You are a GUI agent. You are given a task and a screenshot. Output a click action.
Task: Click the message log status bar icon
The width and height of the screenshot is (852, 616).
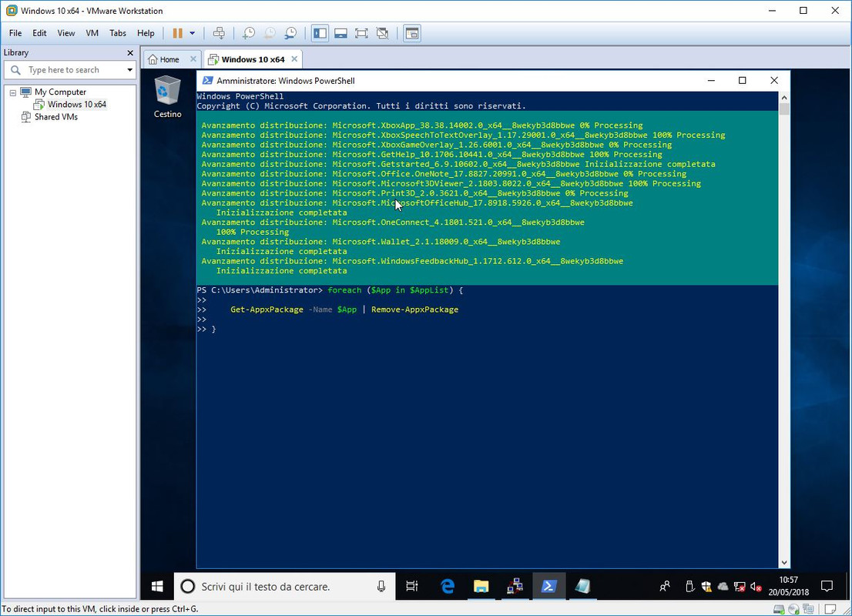(x=830, y=609)
